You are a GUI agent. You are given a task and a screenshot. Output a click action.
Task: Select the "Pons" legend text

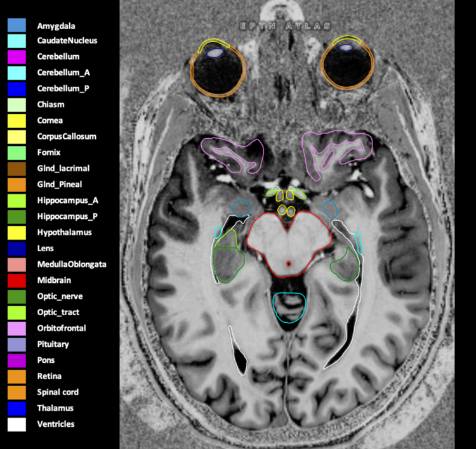pyautogui.click(x=46, y=360)
